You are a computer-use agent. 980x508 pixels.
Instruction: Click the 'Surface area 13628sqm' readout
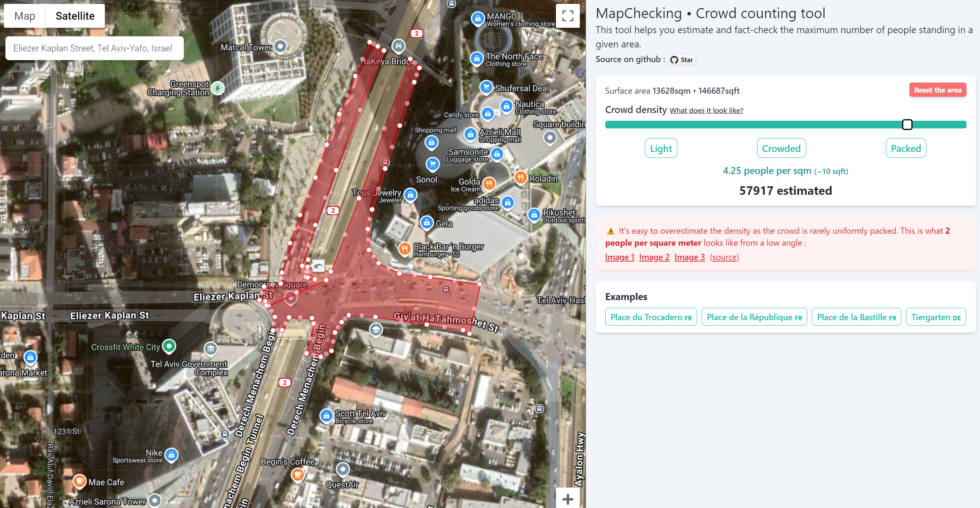tap(648, 91)
